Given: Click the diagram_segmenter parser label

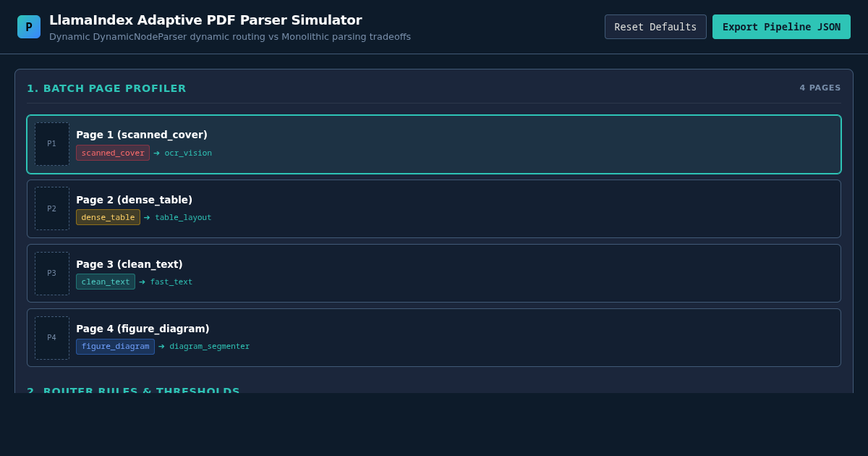Looking at the screenshot, I should [x=210, y=346].
